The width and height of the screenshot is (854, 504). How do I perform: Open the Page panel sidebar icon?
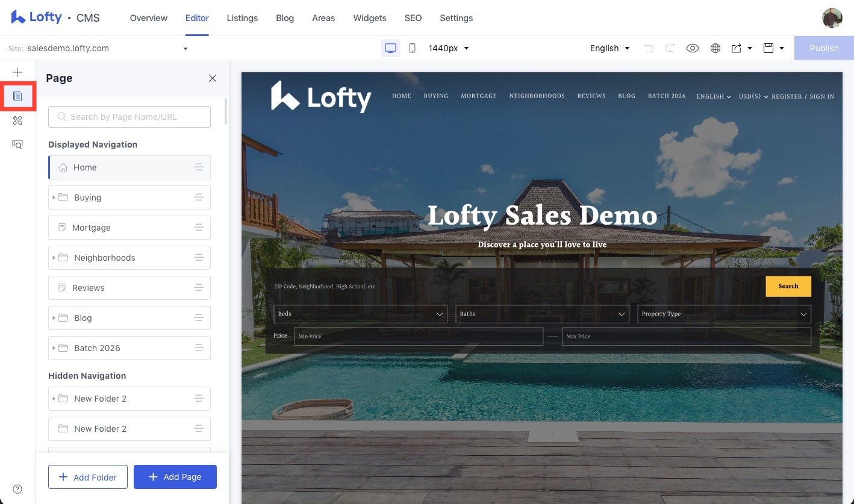pyautogui.click(x=17, y=96)
